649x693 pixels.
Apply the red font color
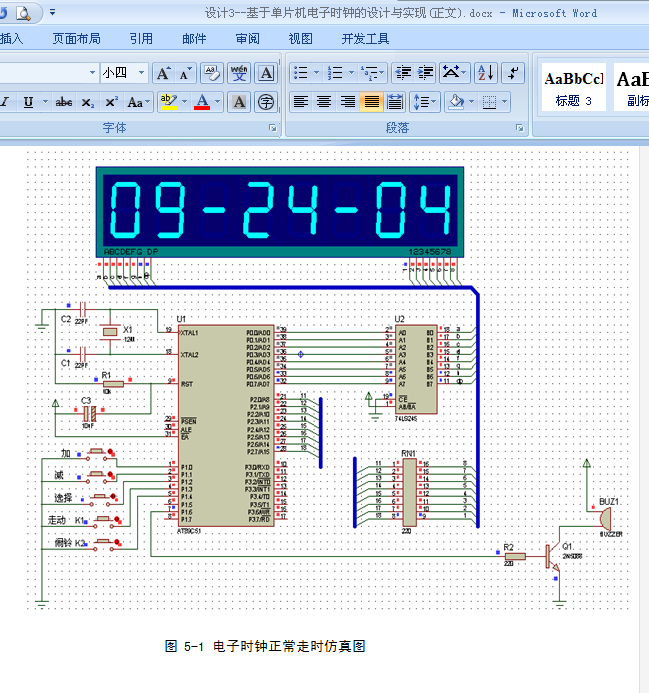pyautogui.click(x=202, y=103)
